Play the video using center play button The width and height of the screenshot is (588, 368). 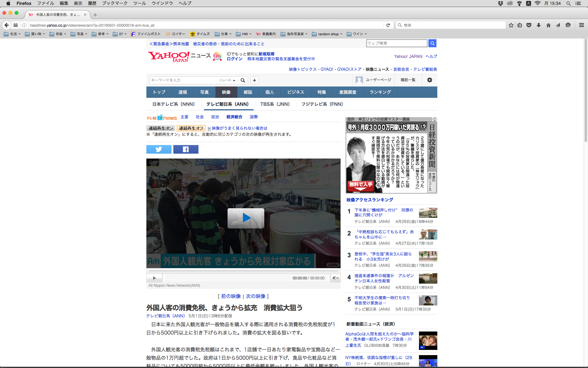click(246, 218)
